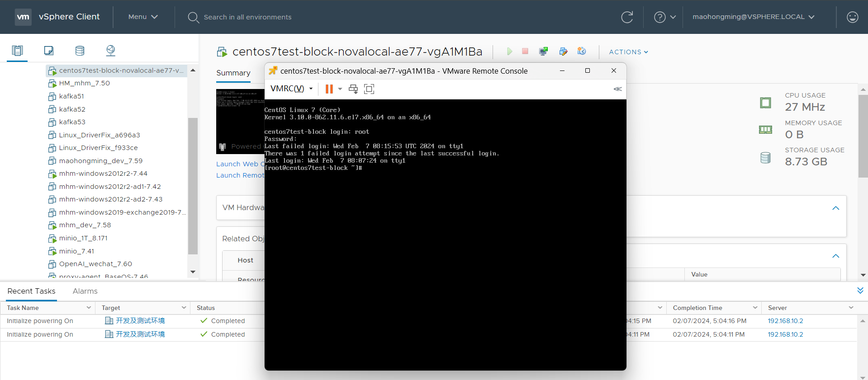Image resolution: width=868 pixels, height=380 pixels.
Task: Click the memory usage icon
Action: [765, 130]
